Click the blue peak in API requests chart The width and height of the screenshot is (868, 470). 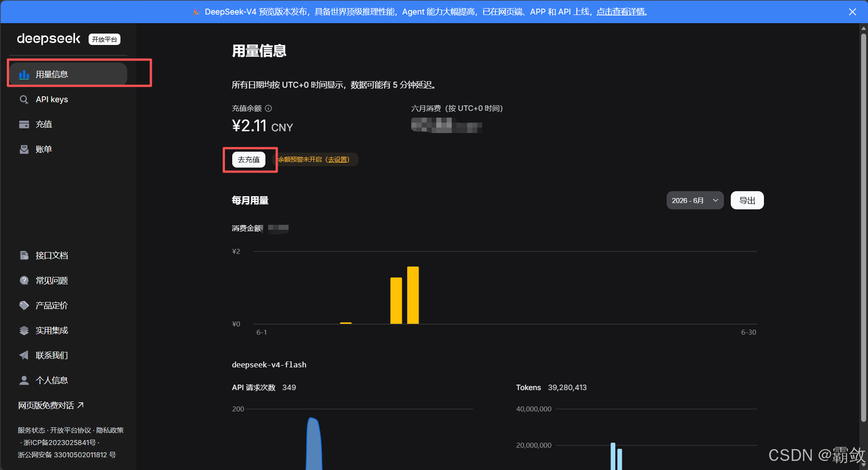[314, 444]
